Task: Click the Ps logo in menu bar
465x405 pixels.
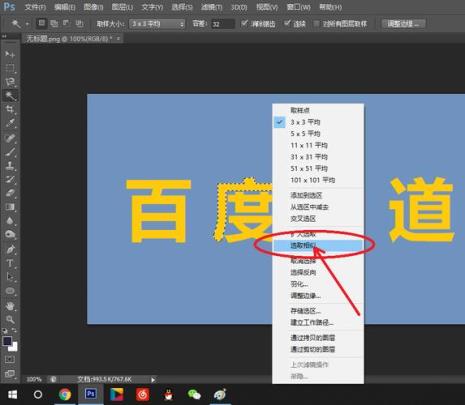Action: (x=9, y=7)
